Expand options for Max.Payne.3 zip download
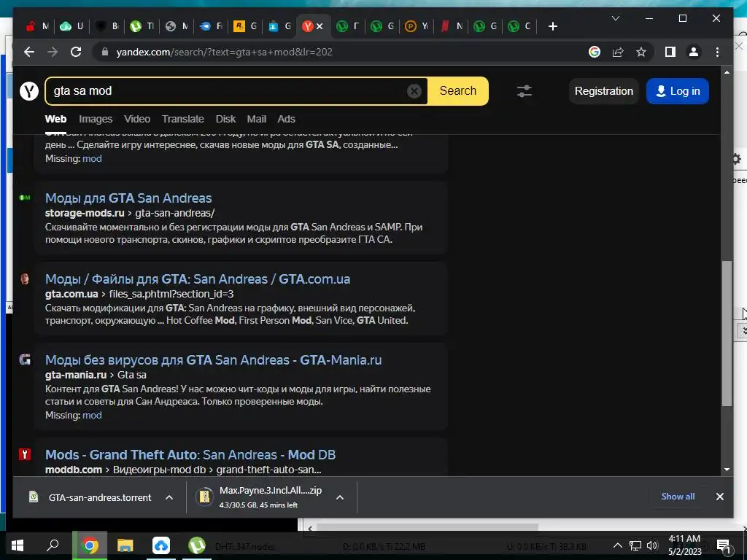747x560 pixels. pos(340,497)
